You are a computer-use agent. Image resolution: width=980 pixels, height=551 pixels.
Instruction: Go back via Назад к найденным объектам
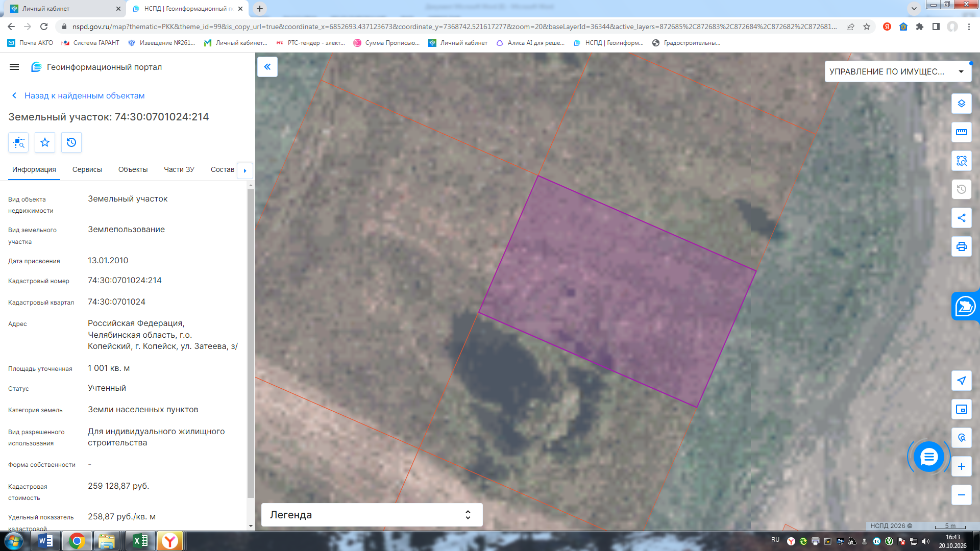tap(78, 95)
